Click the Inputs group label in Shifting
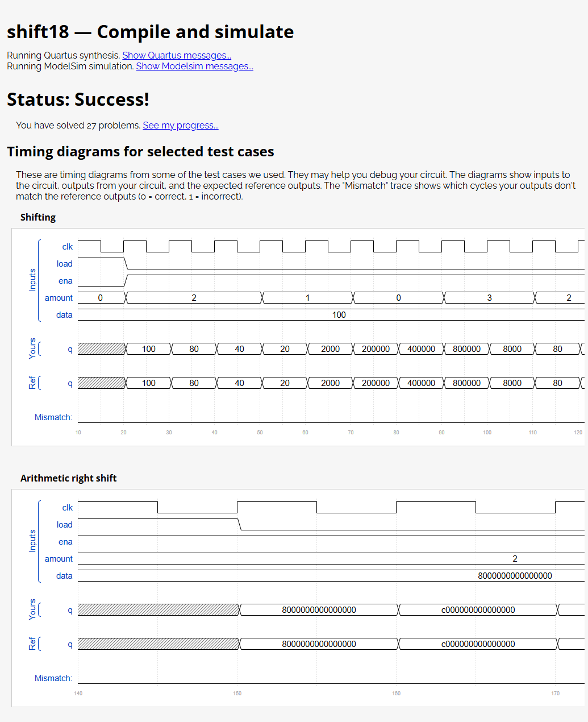The width and height of the screenshot is (588, 722). (32, 280)
